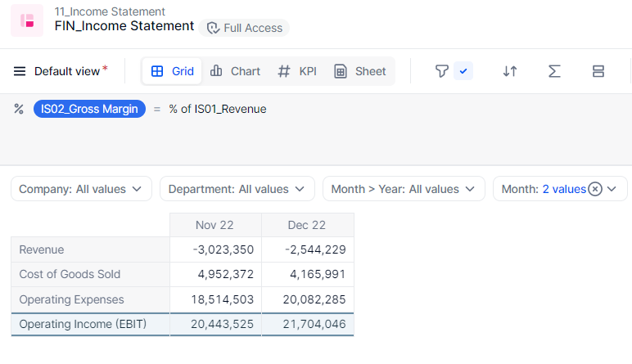Switch to Sheet view tab
The height and width of the screenshot is (364, 632).
[360, 71]
